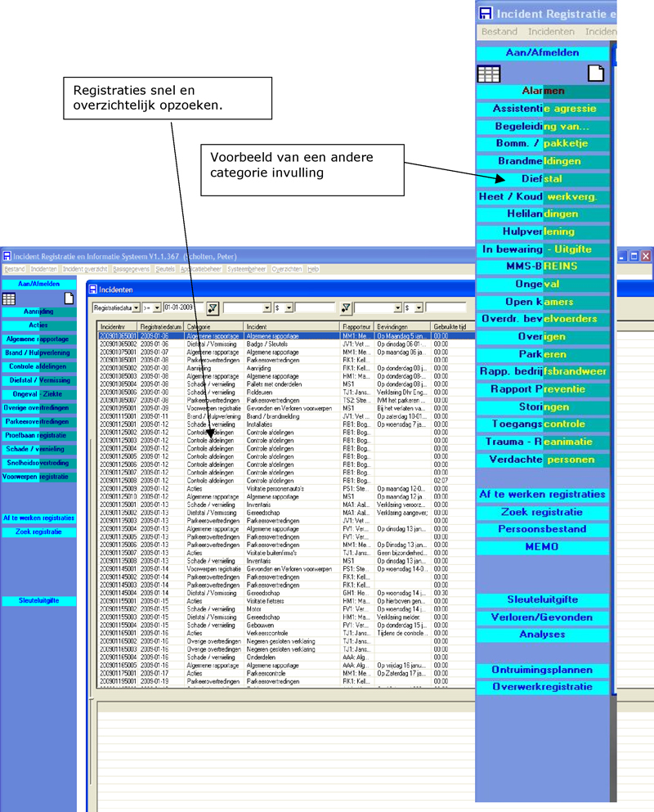Click the Controle afdelingen sidebar button
654x812 pixels.
[x=39, y=366]
